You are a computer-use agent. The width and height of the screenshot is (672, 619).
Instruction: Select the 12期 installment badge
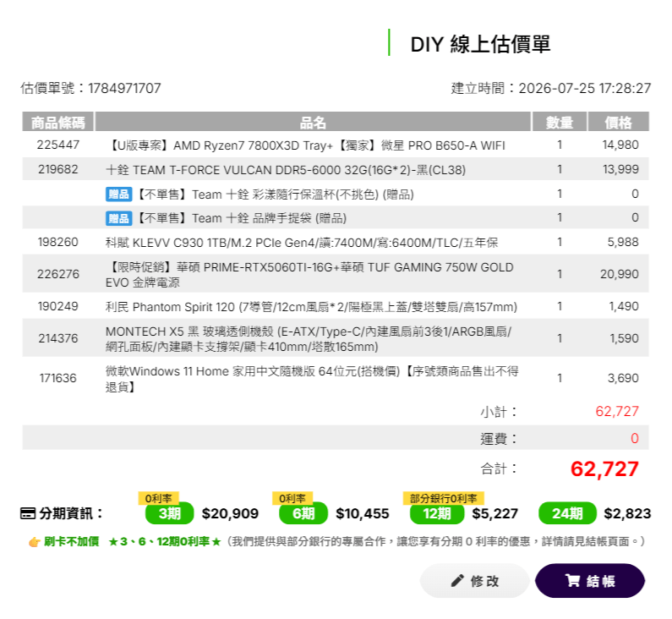437,513
